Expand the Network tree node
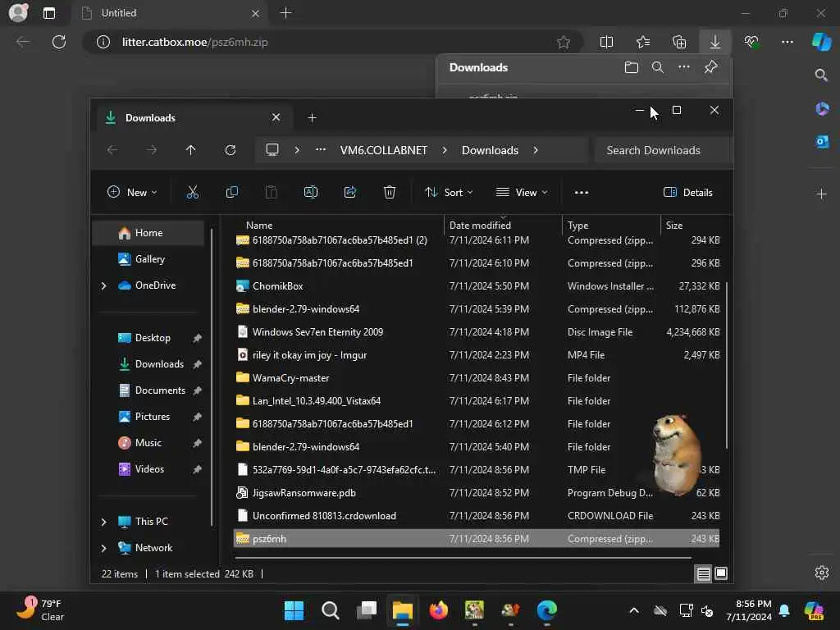Viewport: 840px width, 630px height. (104, 548)
